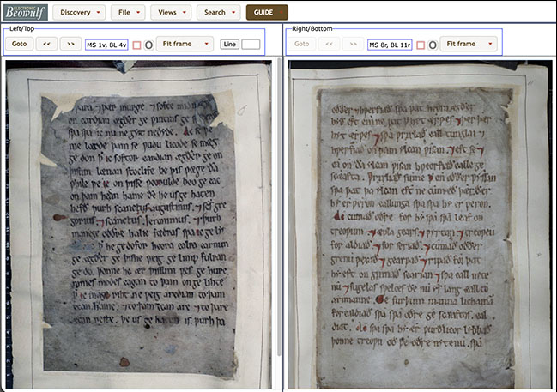
Task: Click next folio in Right/Bottom panel
Action: point(353,44)
